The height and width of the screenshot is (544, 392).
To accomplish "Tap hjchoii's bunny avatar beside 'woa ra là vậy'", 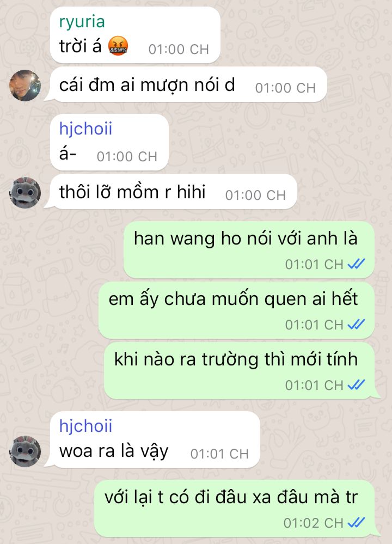I will 25,451.
